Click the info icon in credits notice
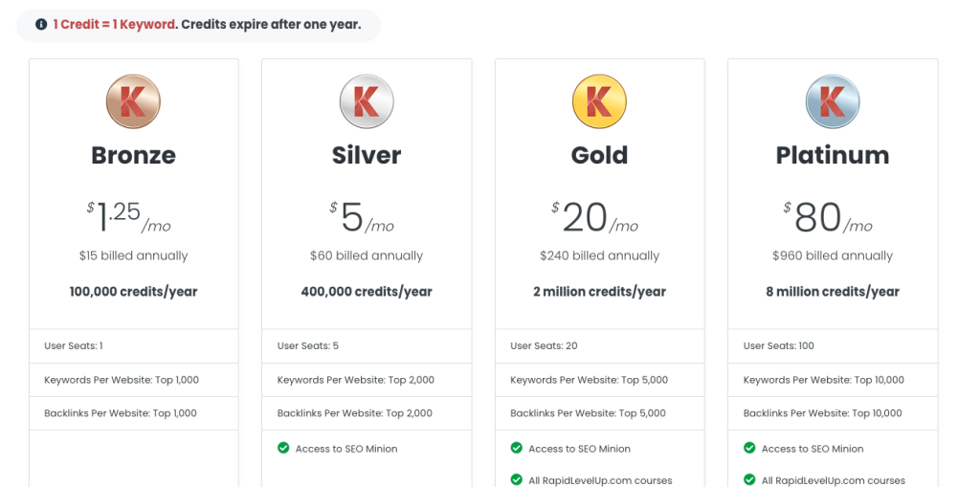The height and width of the screenshot is (487, 980). click(x=41, y=25)
